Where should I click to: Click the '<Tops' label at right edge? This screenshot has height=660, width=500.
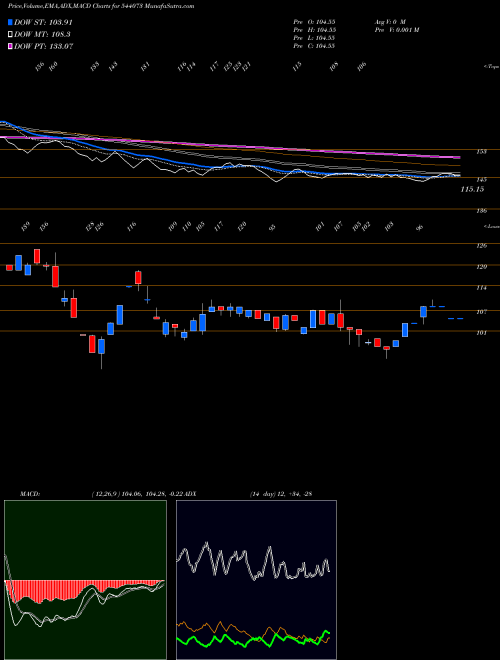point(491,67)
